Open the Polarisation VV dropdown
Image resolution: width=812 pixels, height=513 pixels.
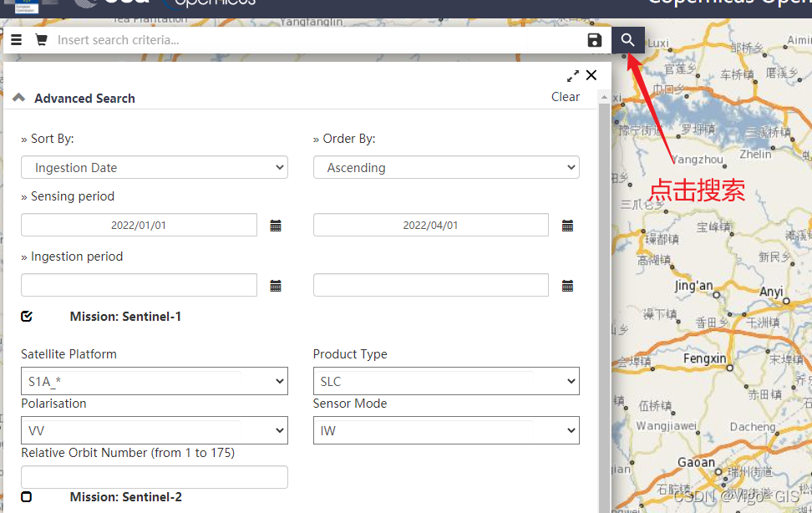[155, 430]
